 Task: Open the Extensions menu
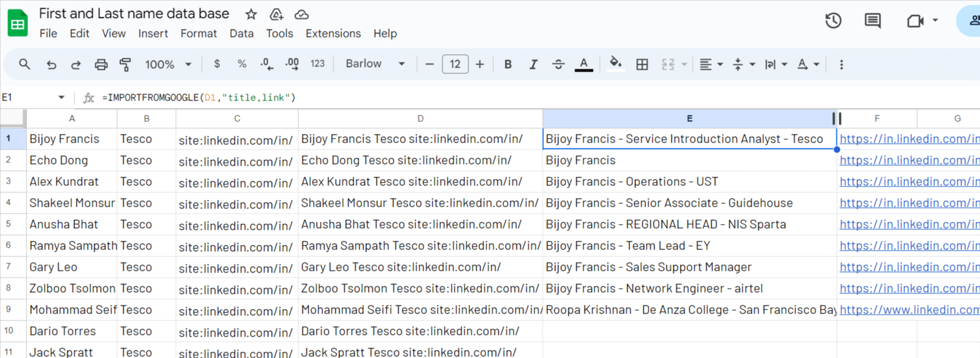pos(333,33)
